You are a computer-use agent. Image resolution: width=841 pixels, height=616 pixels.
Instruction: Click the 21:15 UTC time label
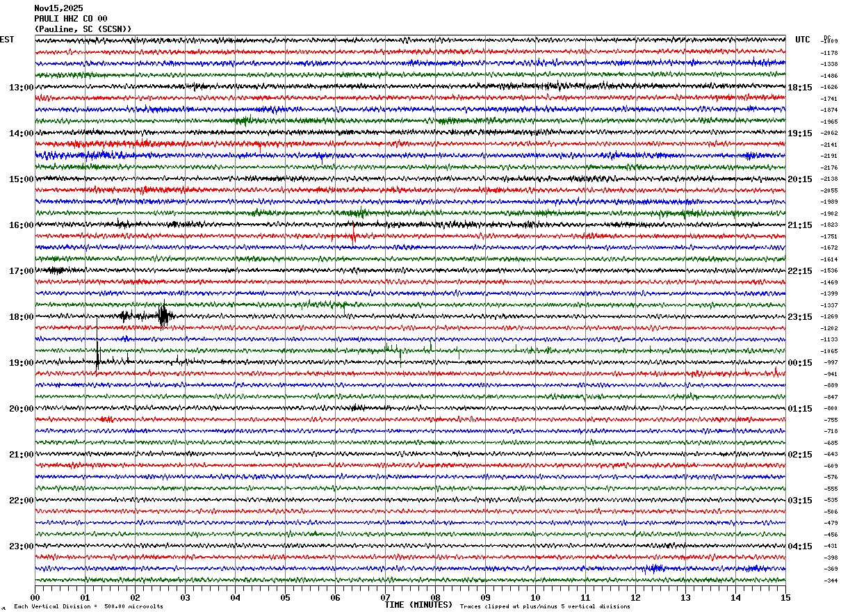click(800, 225)
